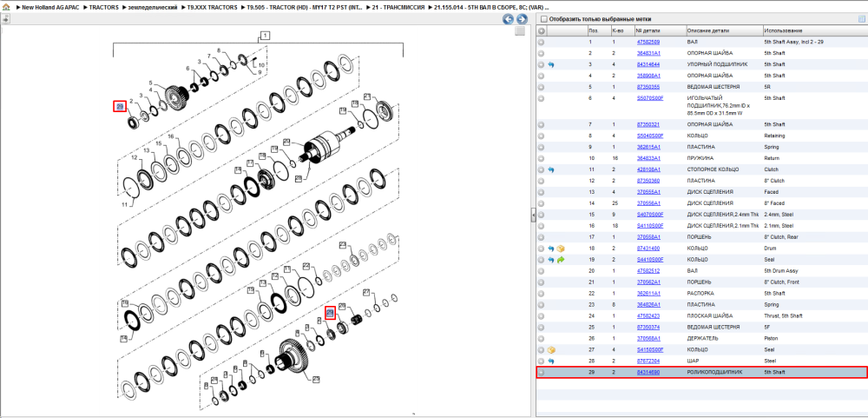The image size is (868, 418).
Task: Collapse the panel using the splitter handle
Action: [533, 216]
